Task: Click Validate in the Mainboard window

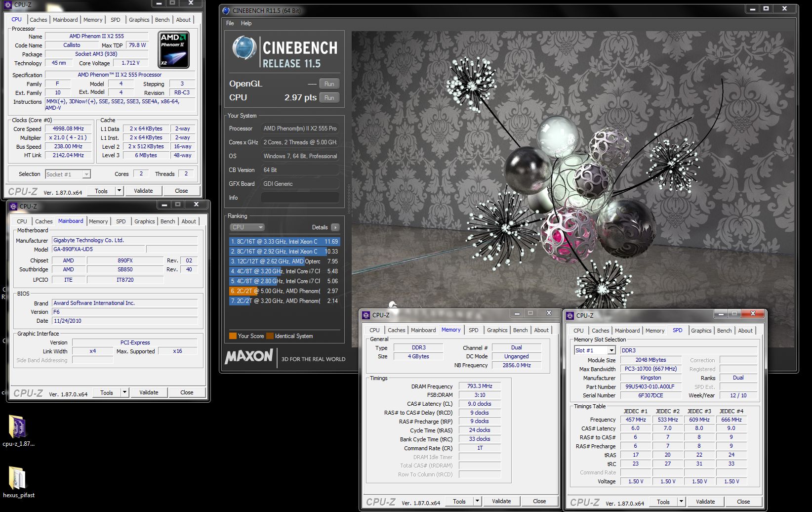Action: click(149, 392)
